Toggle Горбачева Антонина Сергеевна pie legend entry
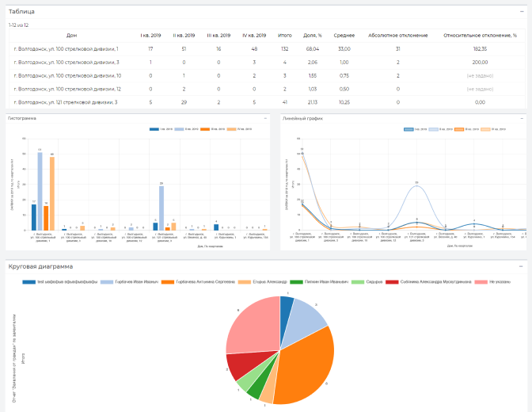 point(198,282)
